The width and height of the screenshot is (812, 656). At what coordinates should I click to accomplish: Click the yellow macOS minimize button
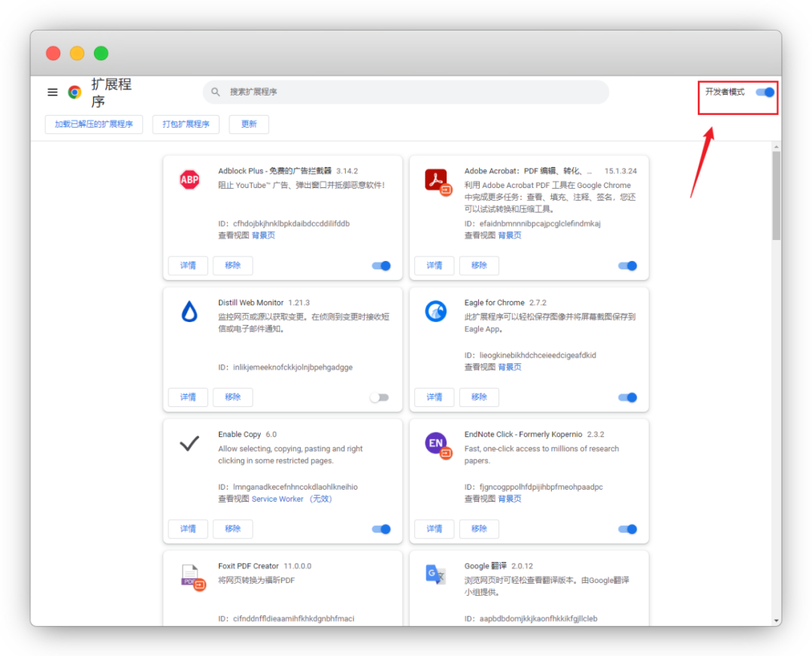click(77, 53)
